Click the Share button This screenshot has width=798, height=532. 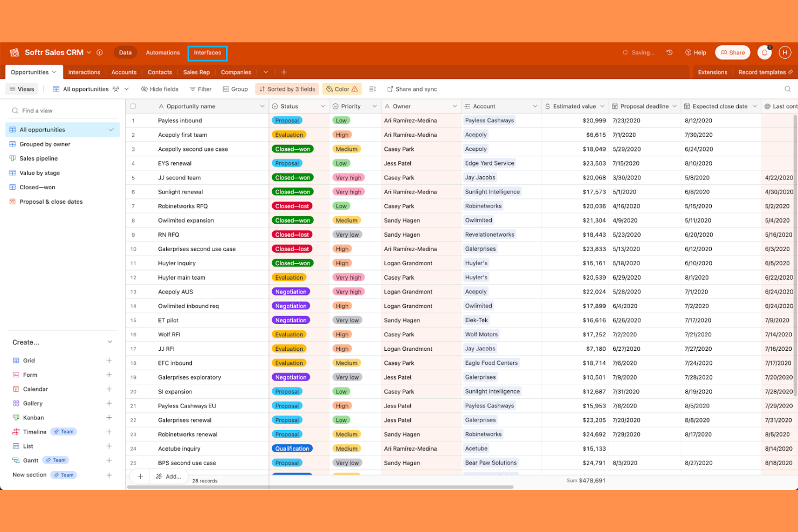733,52
